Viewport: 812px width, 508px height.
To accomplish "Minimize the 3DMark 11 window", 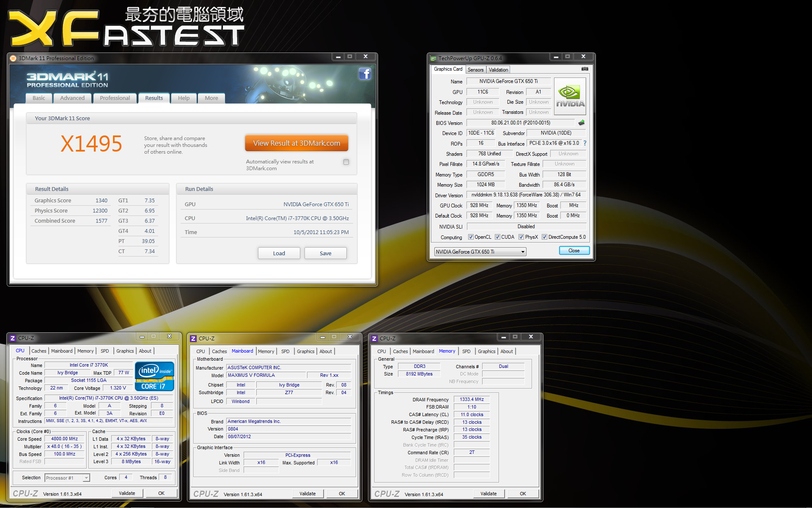I will (x=338, y=57).
